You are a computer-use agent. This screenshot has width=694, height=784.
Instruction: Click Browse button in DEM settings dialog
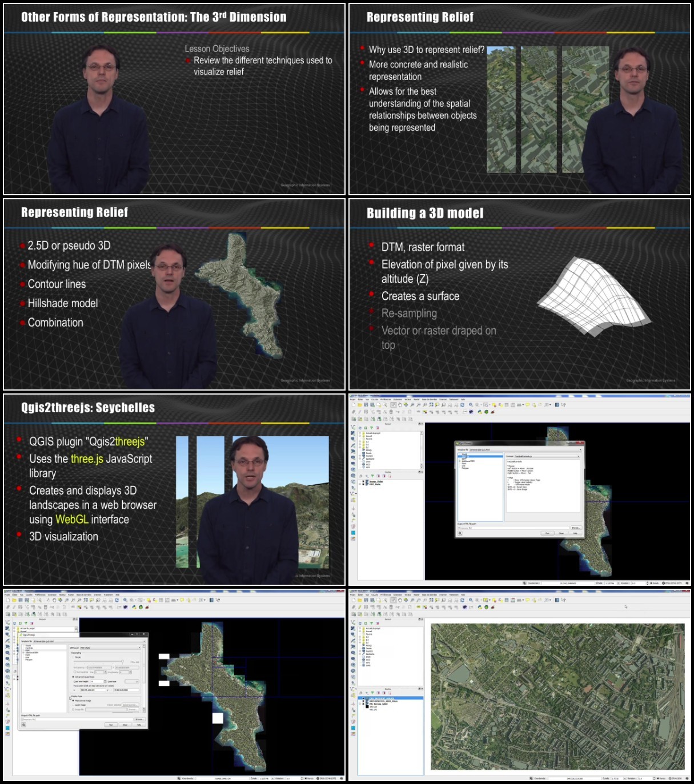pyautogui.click(x=140, y=719)
